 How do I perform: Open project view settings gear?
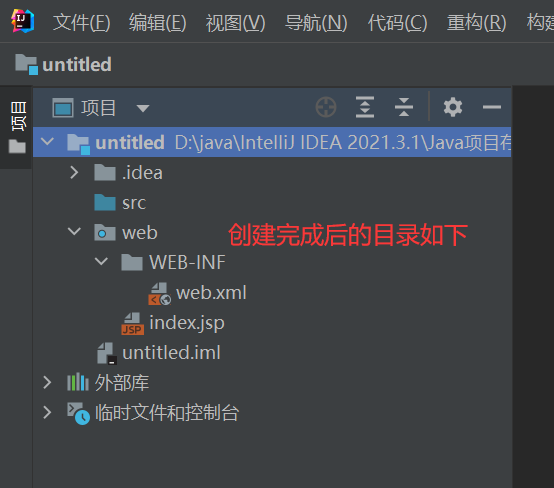453,107
